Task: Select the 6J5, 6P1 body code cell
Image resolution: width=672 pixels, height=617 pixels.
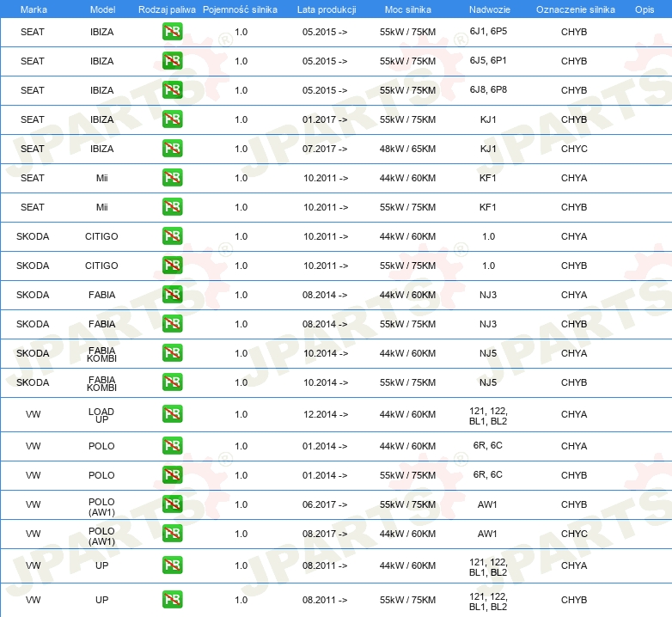Action: 488,60
